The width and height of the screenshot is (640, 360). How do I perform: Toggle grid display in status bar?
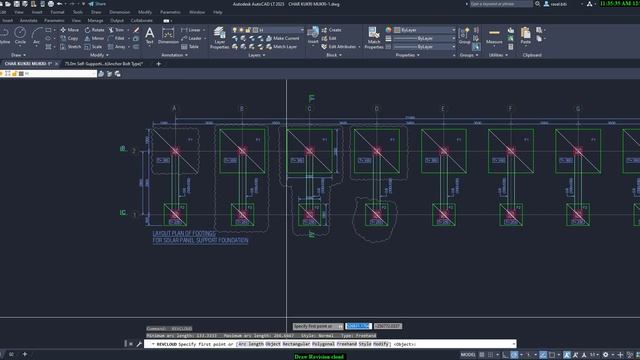click(482, 355)
